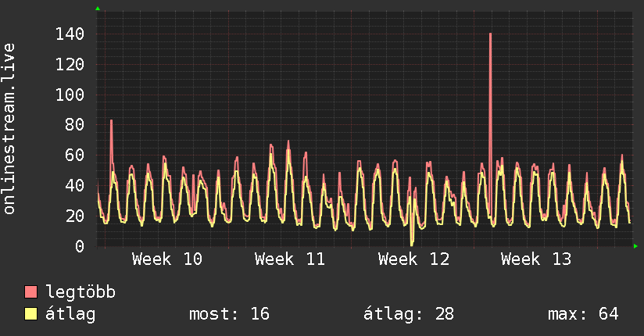Click the 'max: 64' statistic
The width and height of the screenshot is (644, 336).
[x=583, y=314]
